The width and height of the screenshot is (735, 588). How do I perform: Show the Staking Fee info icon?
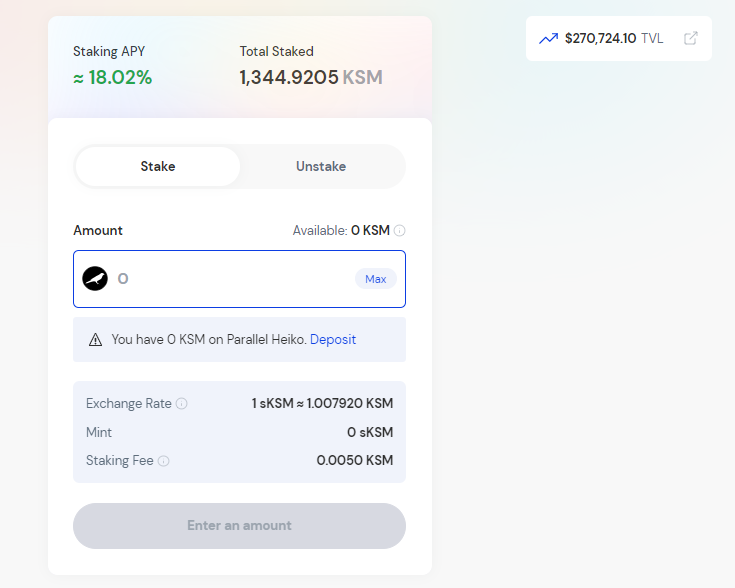tap(164, 461)
